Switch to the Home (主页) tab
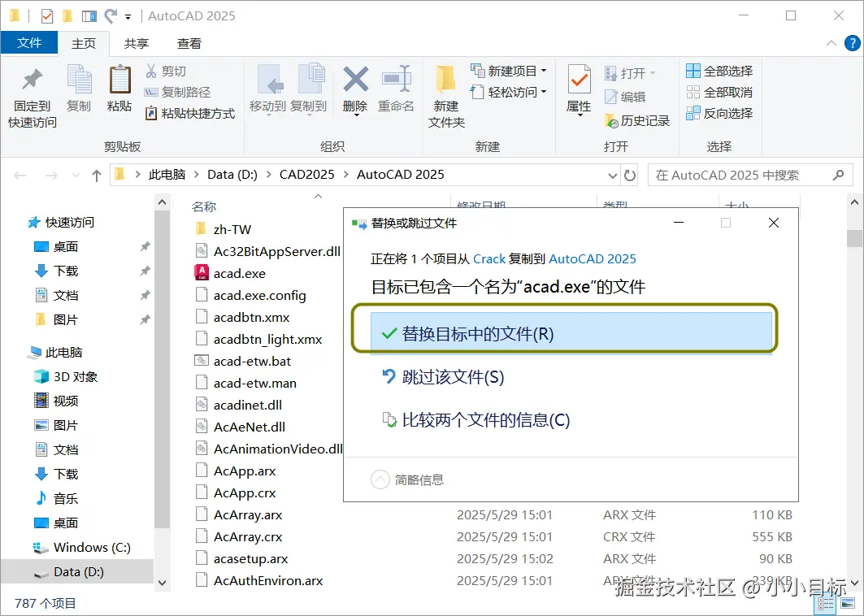The width and height of the screenshot is (864, 616). pyautogui.click(x=84, y=44)
